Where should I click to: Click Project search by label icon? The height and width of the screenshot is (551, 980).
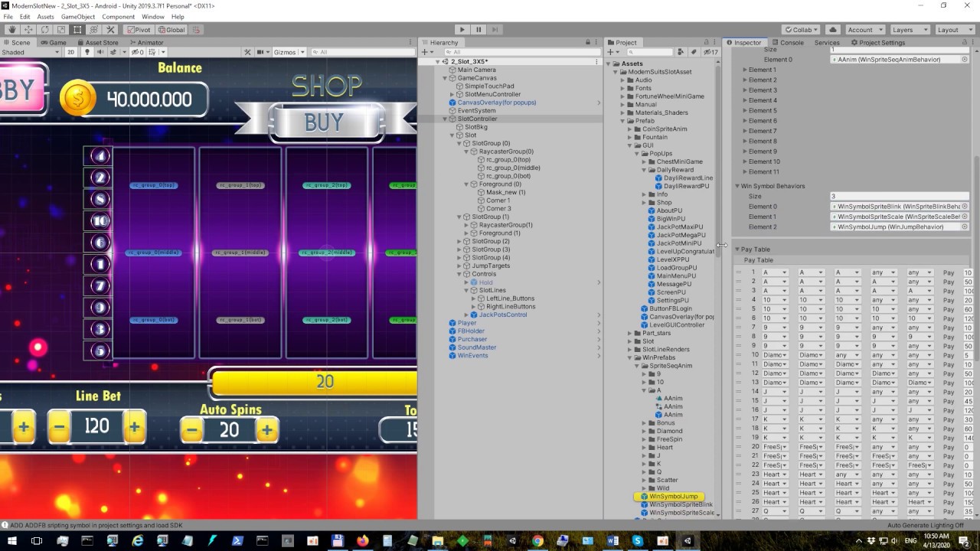click(x=694, y=52)
